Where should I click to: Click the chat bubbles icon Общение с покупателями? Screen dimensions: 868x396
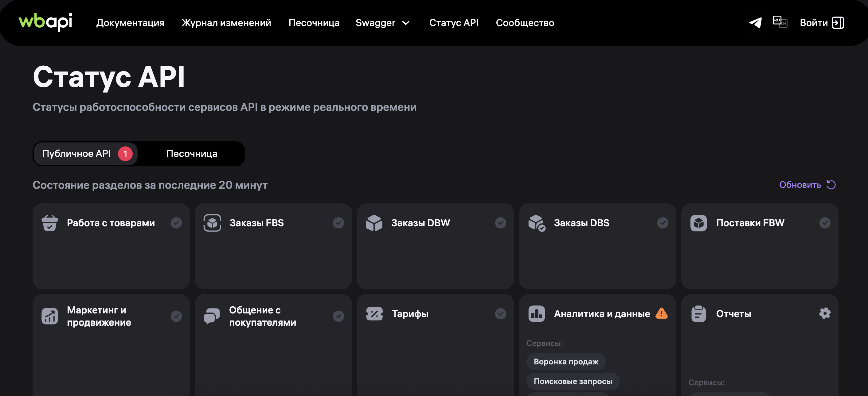(212, 316)
